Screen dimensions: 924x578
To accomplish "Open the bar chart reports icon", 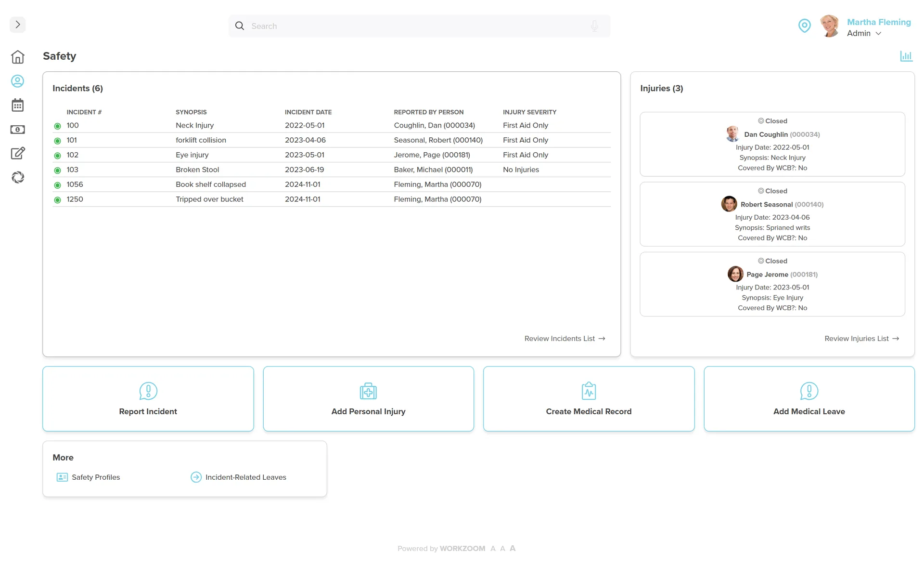I will click(906, 56).
